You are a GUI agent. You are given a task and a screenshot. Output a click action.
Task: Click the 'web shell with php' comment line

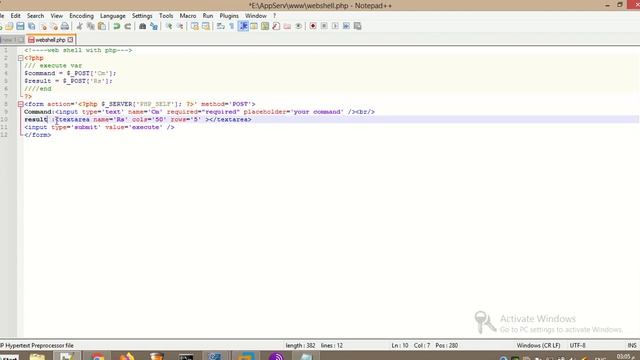pyautogui.click(x=78, y=50)
